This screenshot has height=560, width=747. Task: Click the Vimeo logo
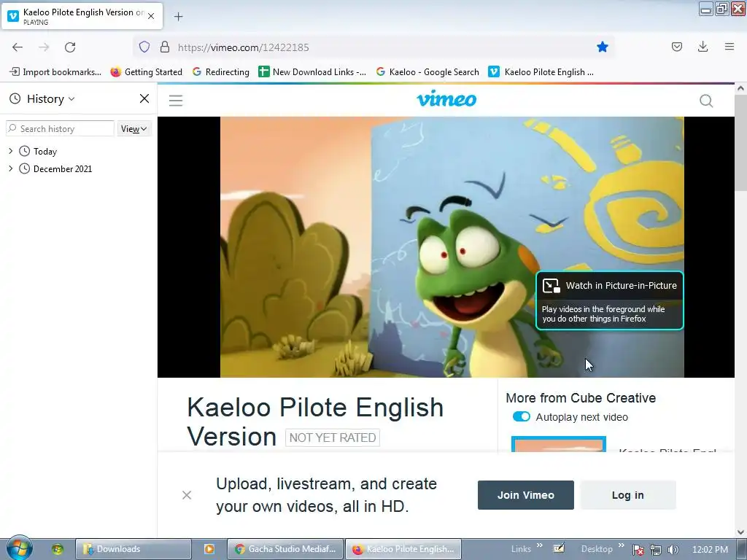click(446, 98)
